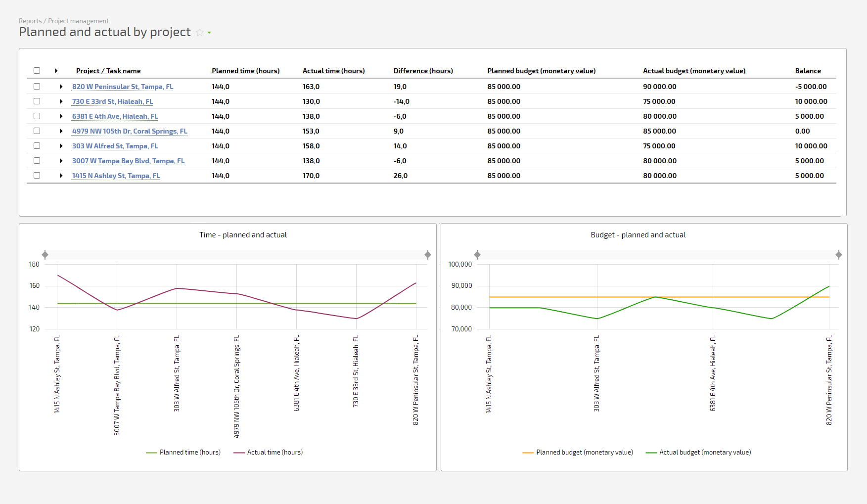Image resolution: width=867 pixels, height=504 pixels.
Task: Sort by the Balance column header
Action: [x=808, y=71]
